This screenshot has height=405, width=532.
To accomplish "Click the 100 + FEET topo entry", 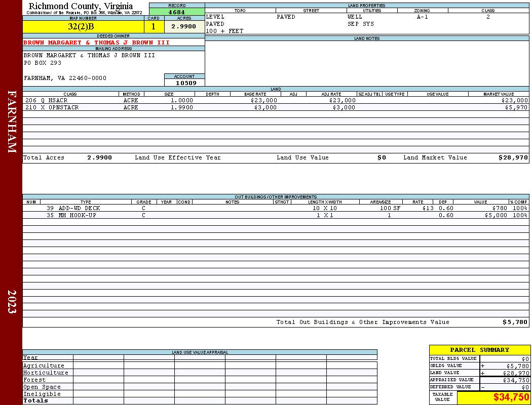I will (x=224, y=31).
